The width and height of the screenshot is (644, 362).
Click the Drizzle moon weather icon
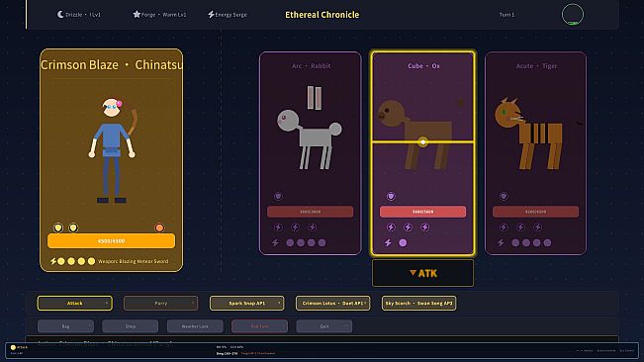(60, 15)
